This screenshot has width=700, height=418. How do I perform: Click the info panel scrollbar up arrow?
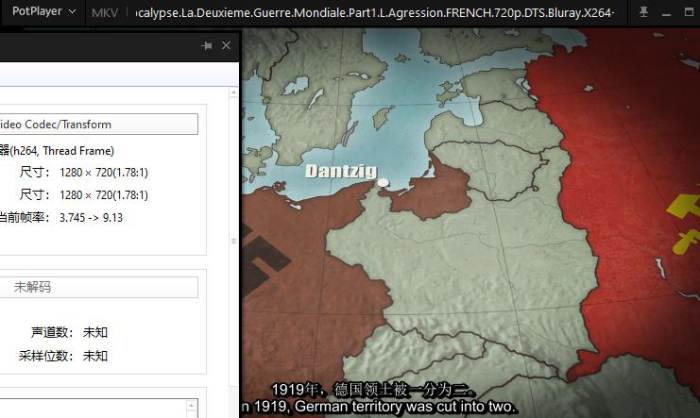pos(233,92)
